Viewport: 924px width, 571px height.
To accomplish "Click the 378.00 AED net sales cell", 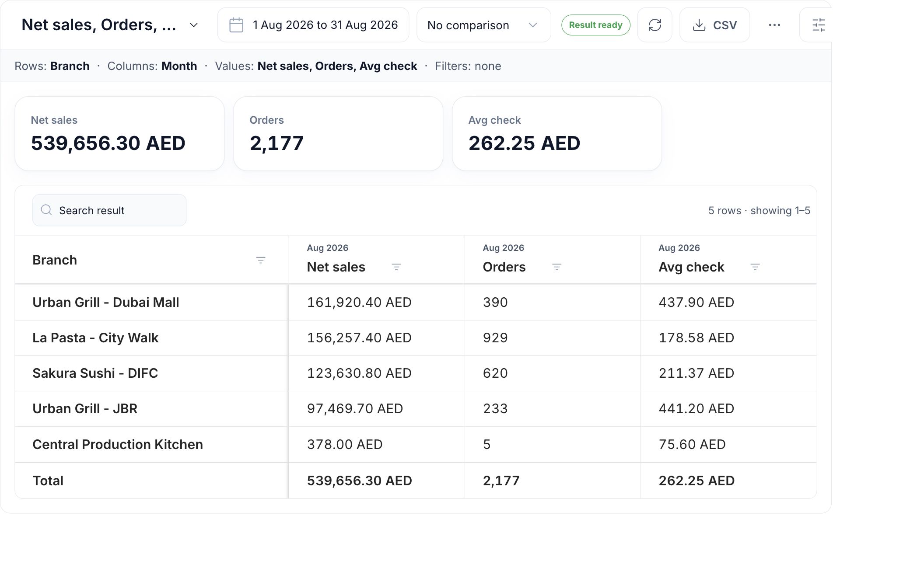I will point(377,445).
